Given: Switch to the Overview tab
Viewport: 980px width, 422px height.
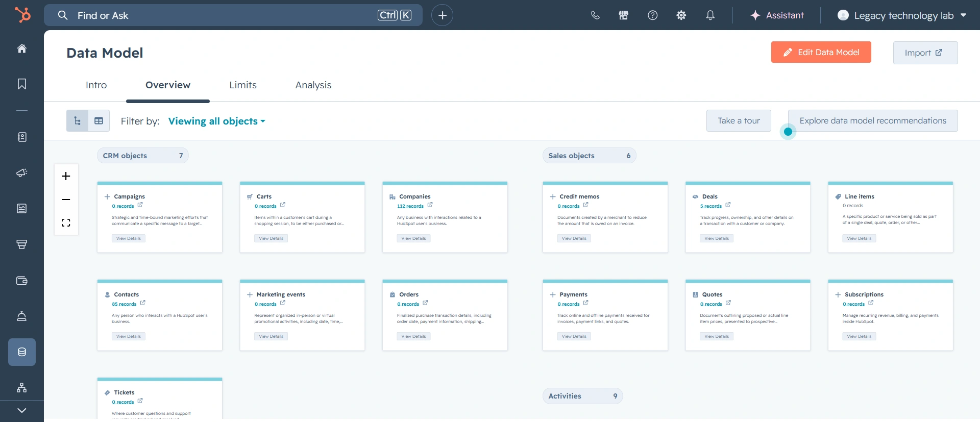Looking at the screenshot, I should click(x=168, y=85).
